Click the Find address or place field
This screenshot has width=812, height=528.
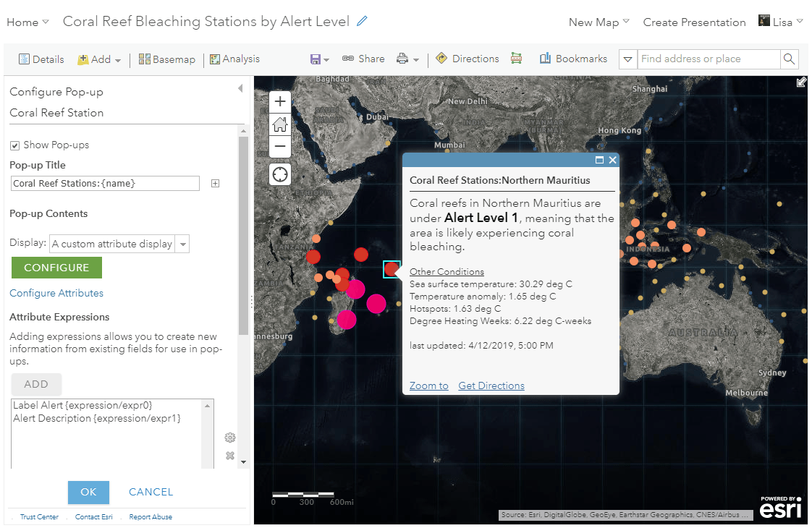tap(708, 59)
